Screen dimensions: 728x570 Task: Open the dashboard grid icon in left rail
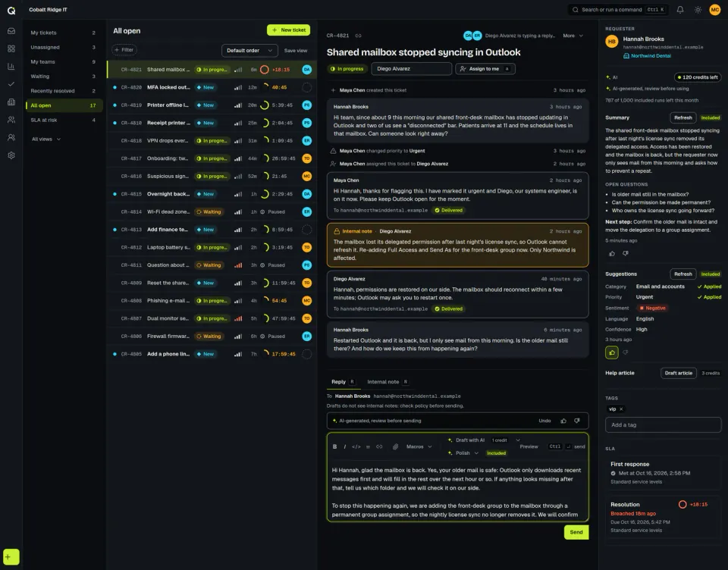(x=11, y=49)
